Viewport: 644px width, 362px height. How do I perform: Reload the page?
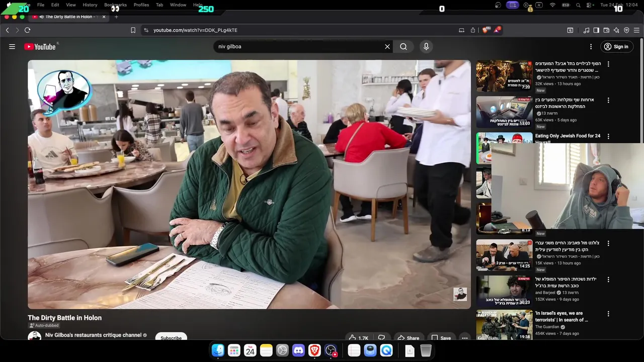coord(28,30)
